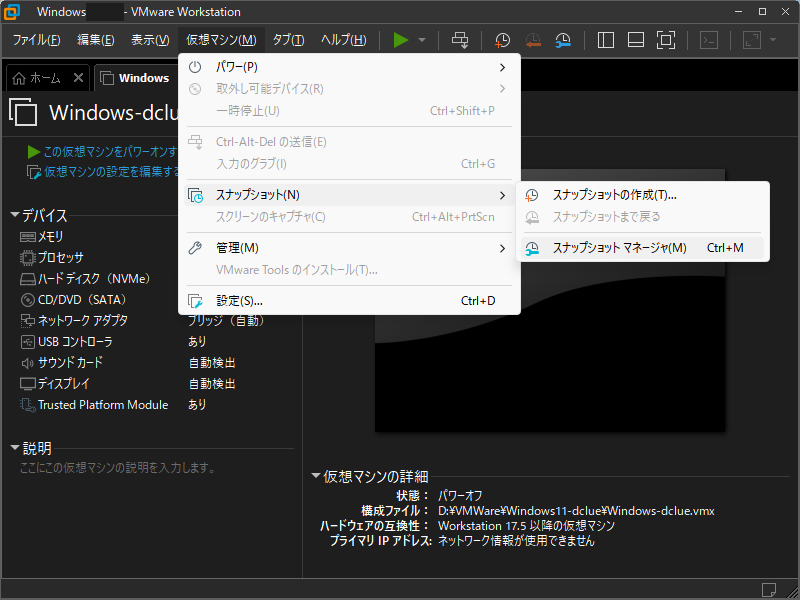
Task: Click power icon beside パワー(P)
Action: pyautogui.click(x=195, y=67)
